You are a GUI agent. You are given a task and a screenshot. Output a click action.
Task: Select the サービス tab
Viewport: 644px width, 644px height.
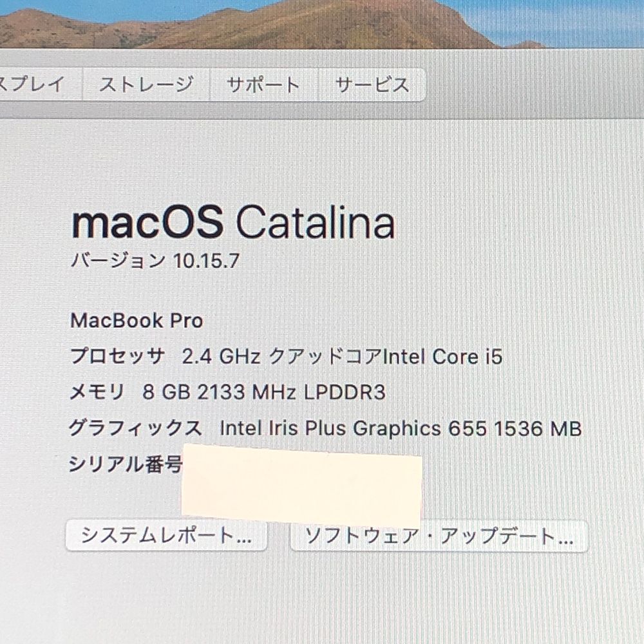372,84
